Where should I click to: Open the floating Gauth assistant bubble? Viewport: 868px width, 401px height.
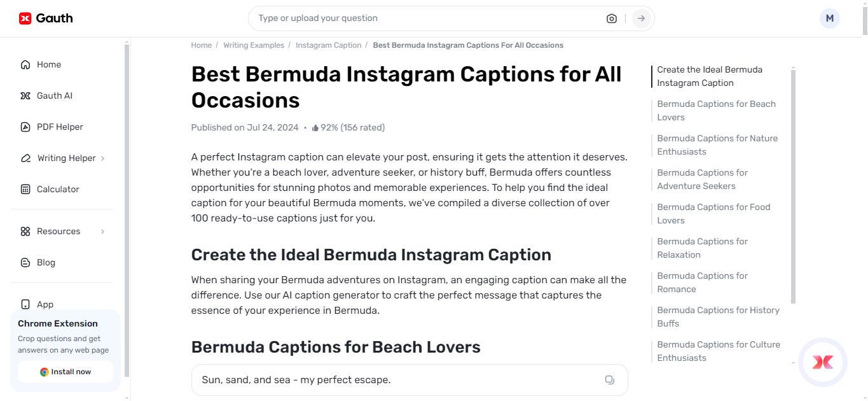coord(822,362)
